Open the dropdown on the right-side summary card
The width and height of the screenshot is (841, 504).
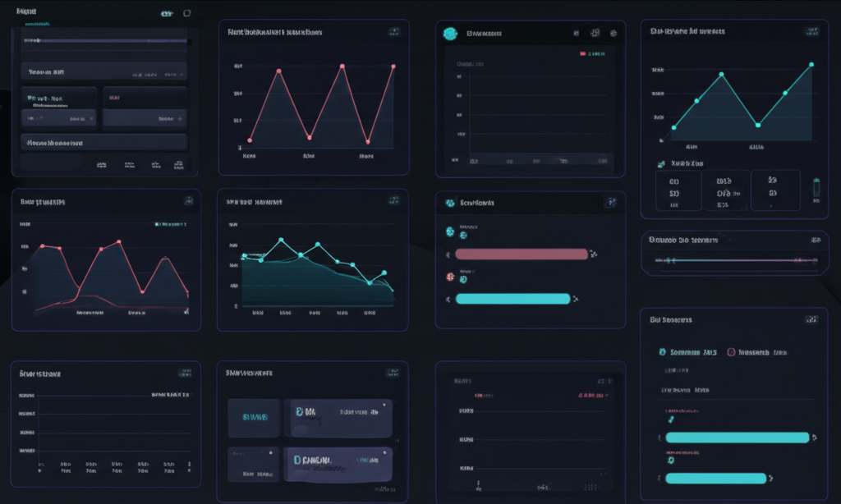169,118
